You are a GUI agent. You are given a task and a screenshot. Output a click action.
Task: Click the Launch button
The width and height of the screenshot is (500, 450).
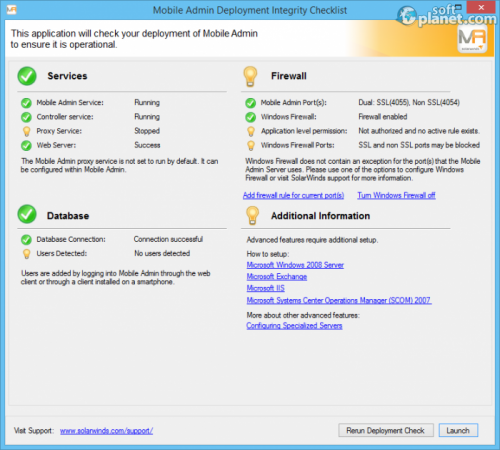pos(458,430)
